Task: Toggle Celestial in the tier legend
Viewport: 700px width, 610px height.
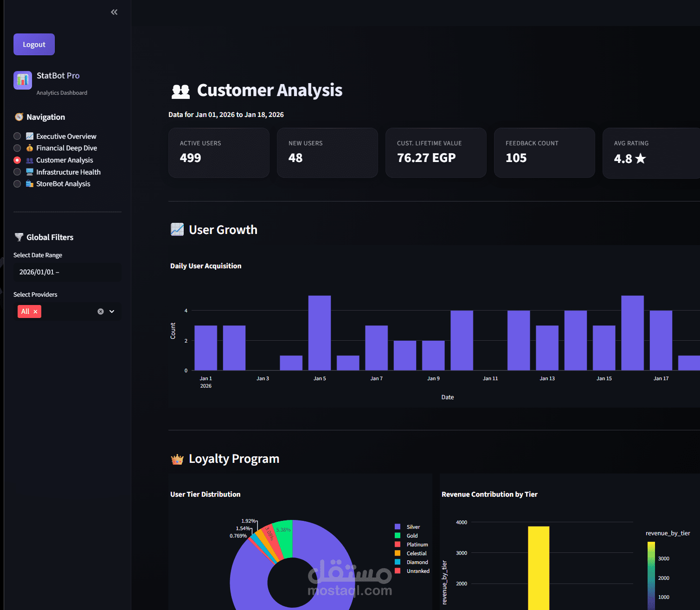Action: coord(411,553)
